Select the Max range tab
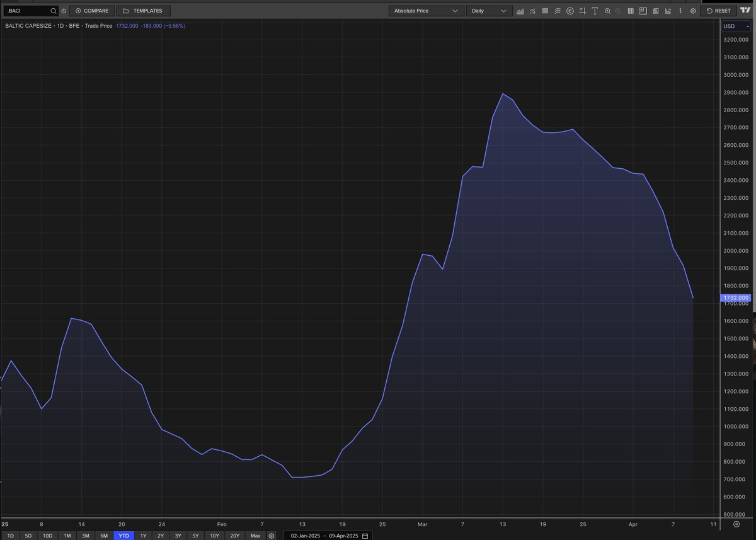The image size is (756, 540). 255,536
